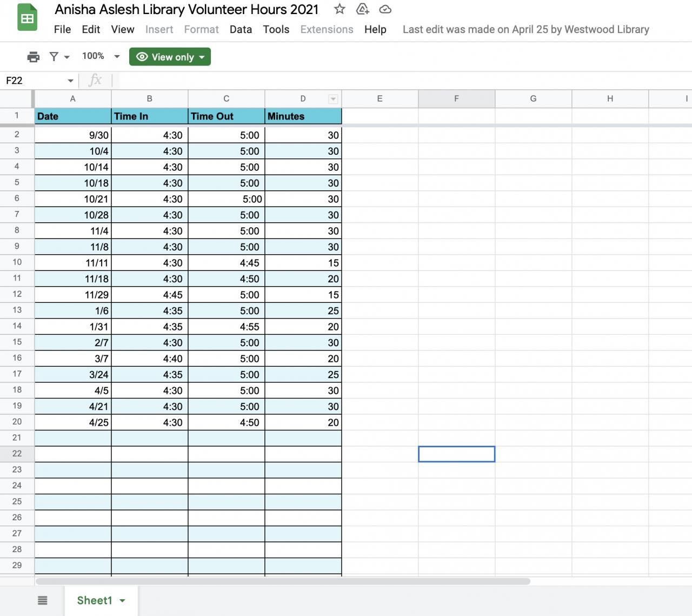Select the Minutes header cell

[303, 116]
